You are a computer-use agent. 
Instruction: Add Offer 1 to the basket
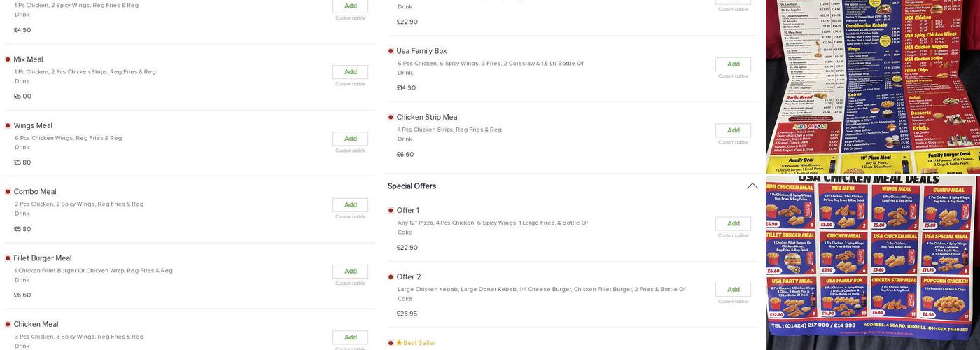(x=733, y=224)
